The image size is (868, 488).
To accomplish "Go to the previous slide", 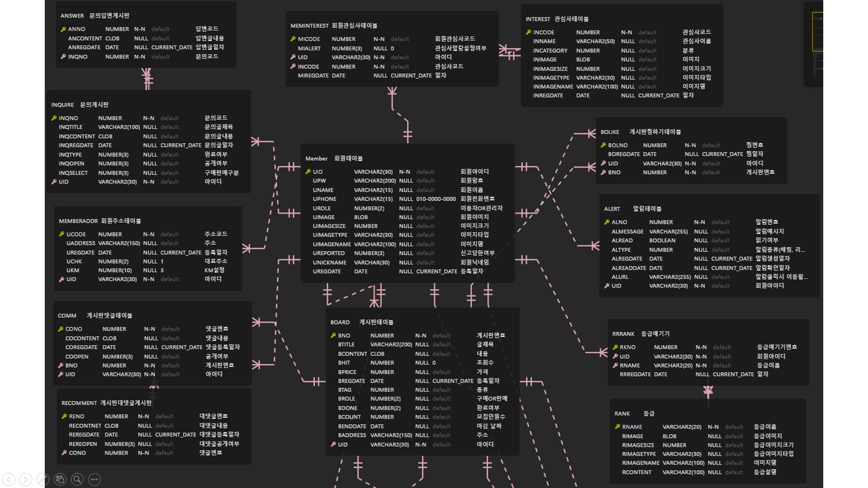I will [x=9, y=479].
